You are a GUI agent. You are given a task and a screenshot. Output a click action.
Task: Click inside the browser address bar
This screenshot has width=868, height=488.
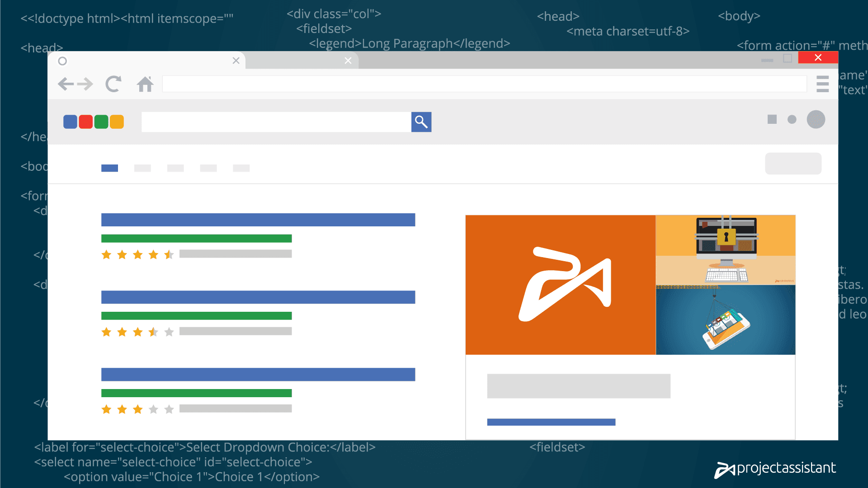(x=484, y=84)
